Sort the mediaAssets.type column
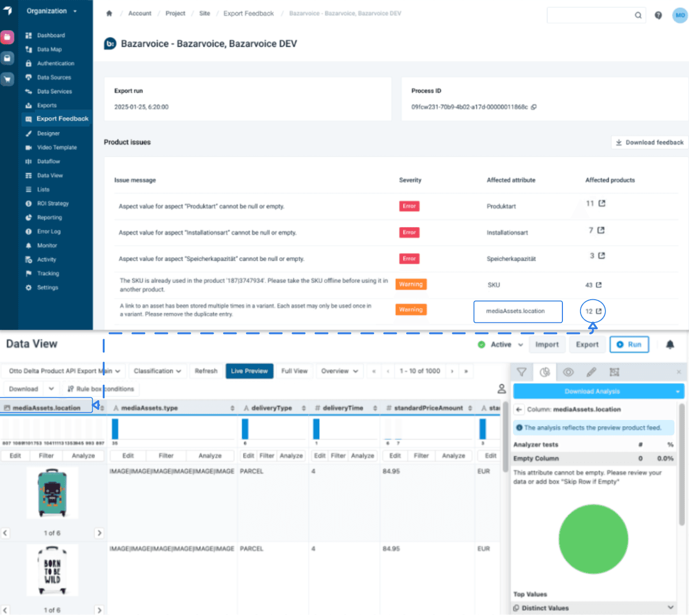 (232, 409)
